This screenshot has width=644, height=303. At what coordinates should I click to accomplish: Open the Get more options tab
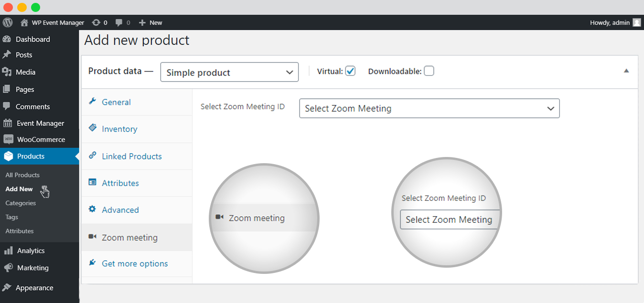137,263
